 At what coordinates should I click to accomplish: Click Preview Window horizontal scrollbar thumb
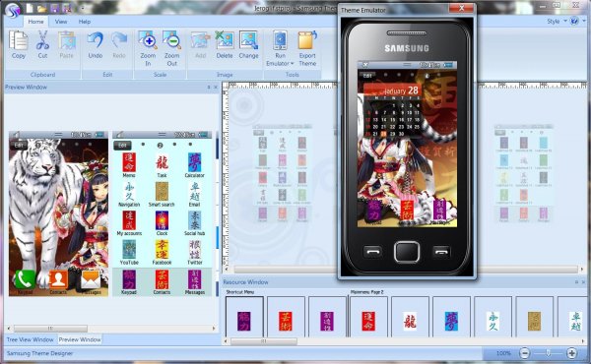tap(50, 329)
